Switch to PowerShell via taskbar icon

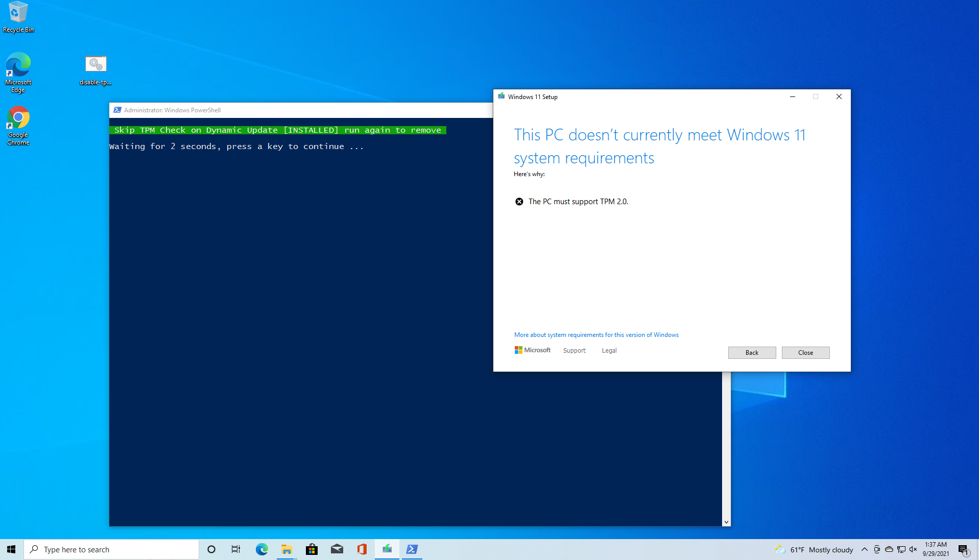pyautogui.click(x=412, y=549)
